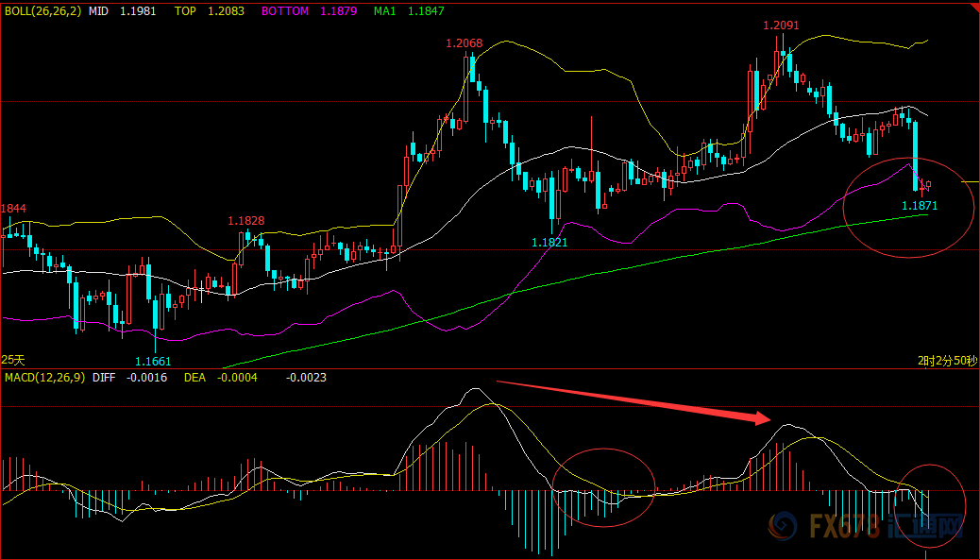
Task: Click the 1.1871 latest low marker
Action: click(x=920, y=205)
